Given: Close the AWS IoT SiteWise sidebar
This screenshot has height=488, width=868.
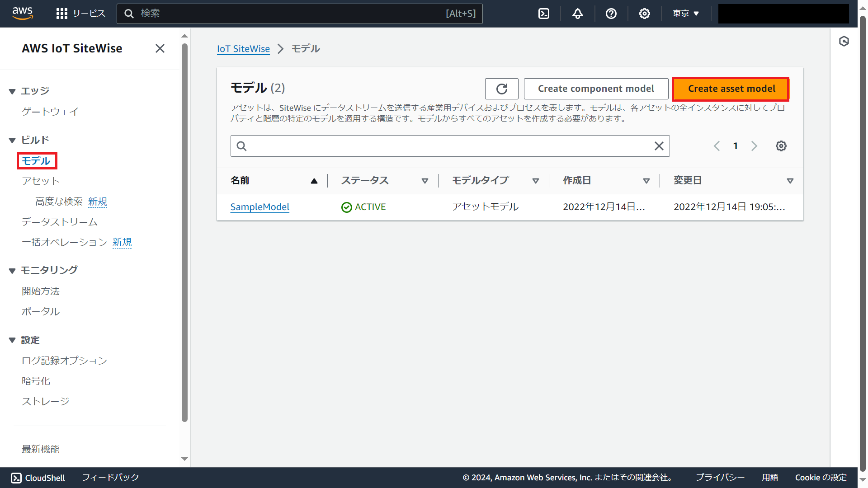Looking at the screenshot, I should click(160, 48).
